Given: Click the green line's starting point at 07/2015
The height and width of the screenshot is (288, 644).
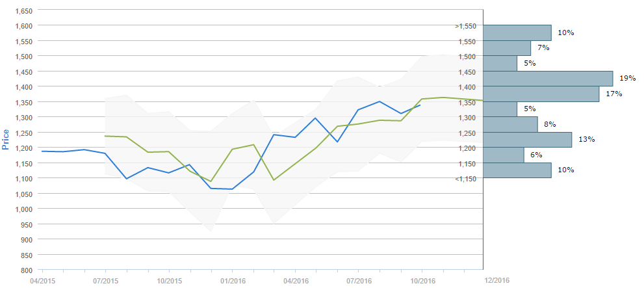Looking at the screenshot, I should (x=105, y=136).
